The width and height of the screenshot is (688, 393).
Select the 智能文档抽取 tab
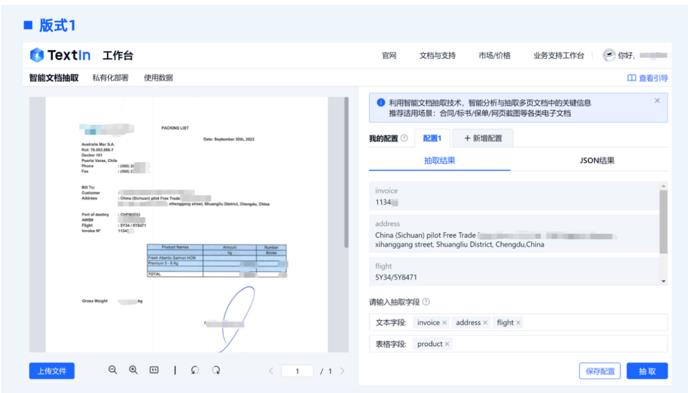pyautogui.click(x=54, y=78)
